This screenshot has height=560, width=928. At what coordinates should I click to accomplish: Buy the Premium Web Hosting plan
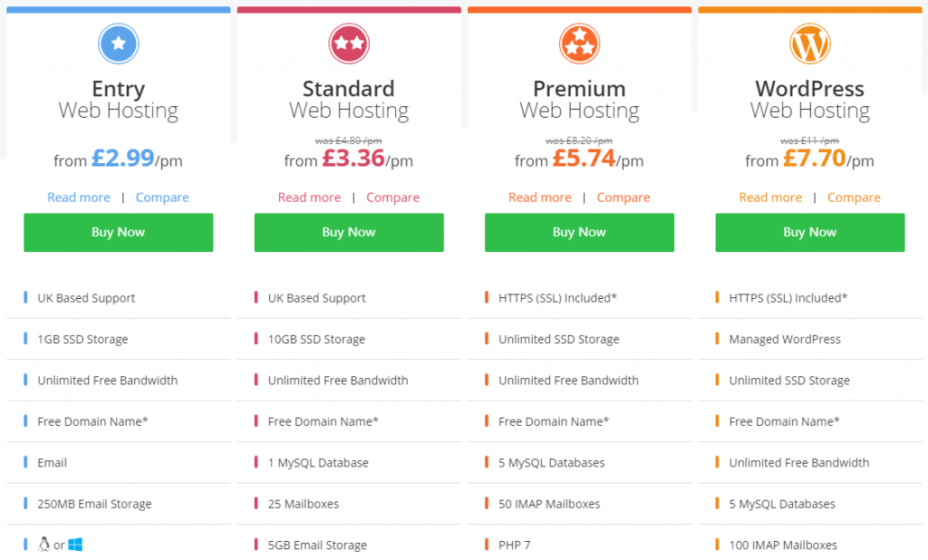tap(579, 233)
